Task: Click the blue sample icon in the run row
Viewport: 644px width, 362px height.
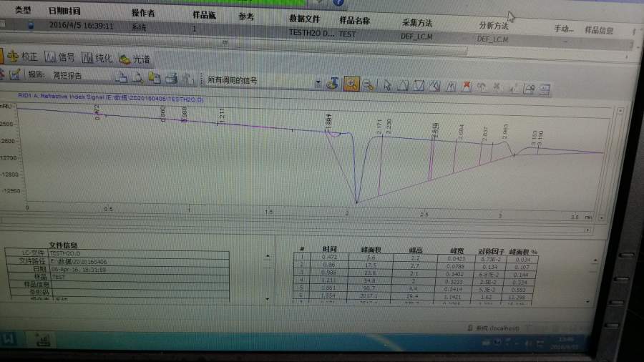Action: pos(31,24)
